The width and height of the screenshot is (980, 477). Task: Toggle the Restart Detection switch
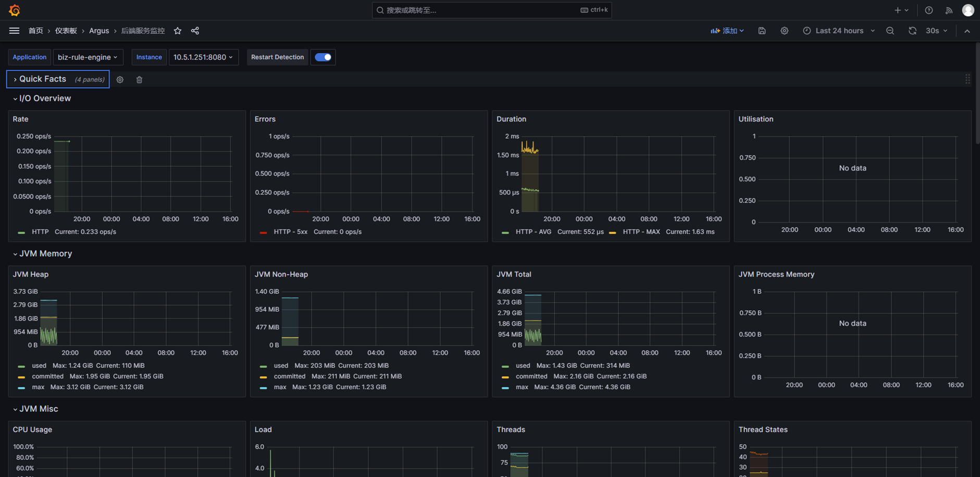[x=323, y=57]
